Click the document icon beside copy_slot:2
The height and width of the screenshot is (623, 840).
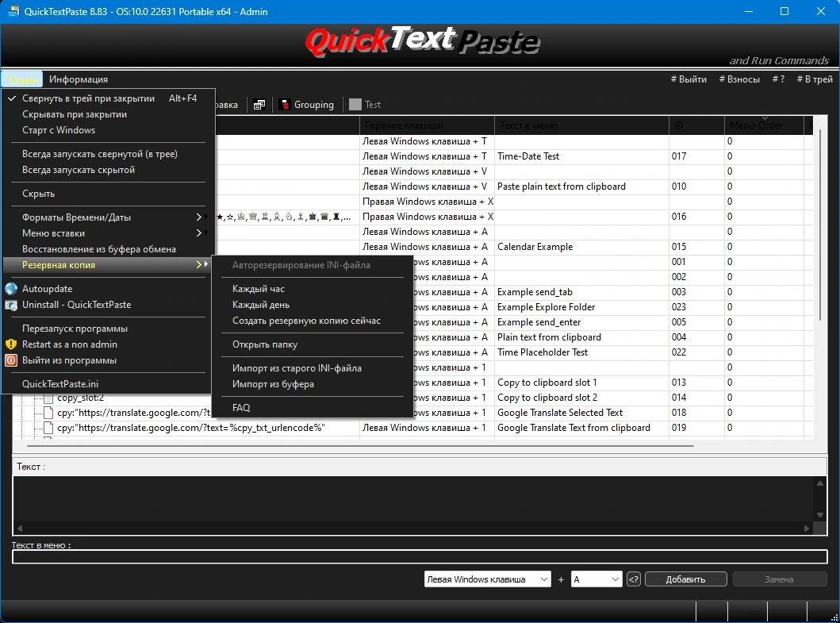click(48, 398)
